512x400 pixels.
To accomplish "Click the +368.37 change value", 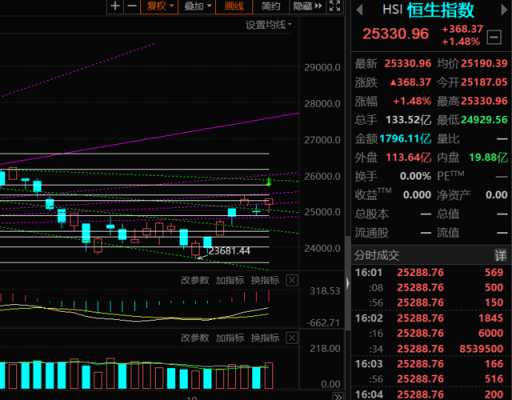I will [462, 29].
